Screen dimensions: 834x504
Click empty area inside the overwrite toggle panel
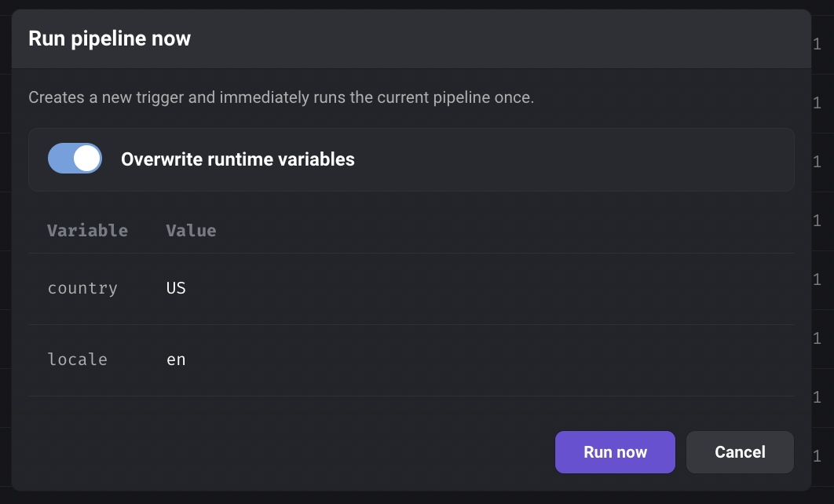tap(574, 159)
